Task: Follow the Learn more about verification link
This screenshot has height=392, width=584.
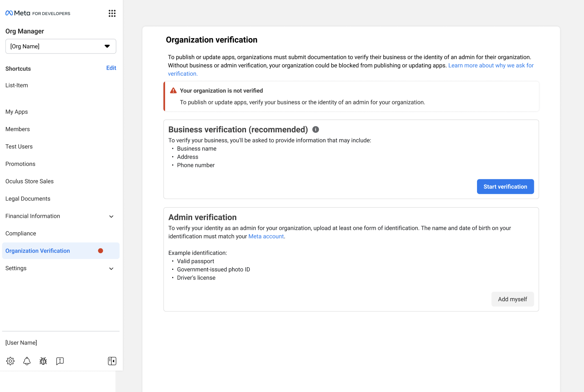Action: tap(491, 66)
